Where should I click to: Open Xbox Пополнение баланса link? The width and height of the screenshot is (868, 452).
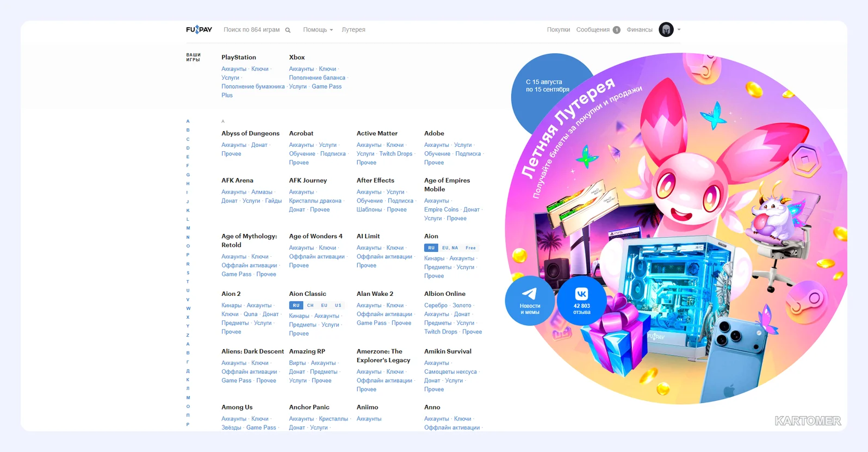click(x=317, y=78)
